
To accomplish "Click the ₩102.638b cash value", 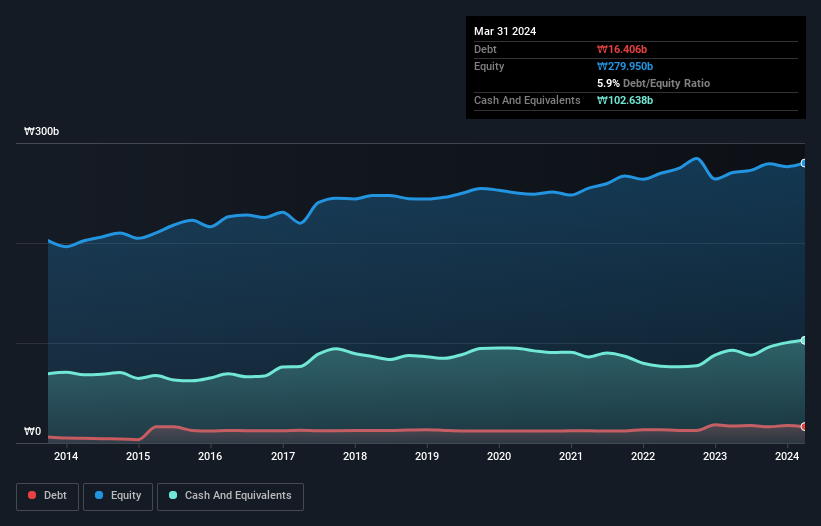I will click(625, 100).
